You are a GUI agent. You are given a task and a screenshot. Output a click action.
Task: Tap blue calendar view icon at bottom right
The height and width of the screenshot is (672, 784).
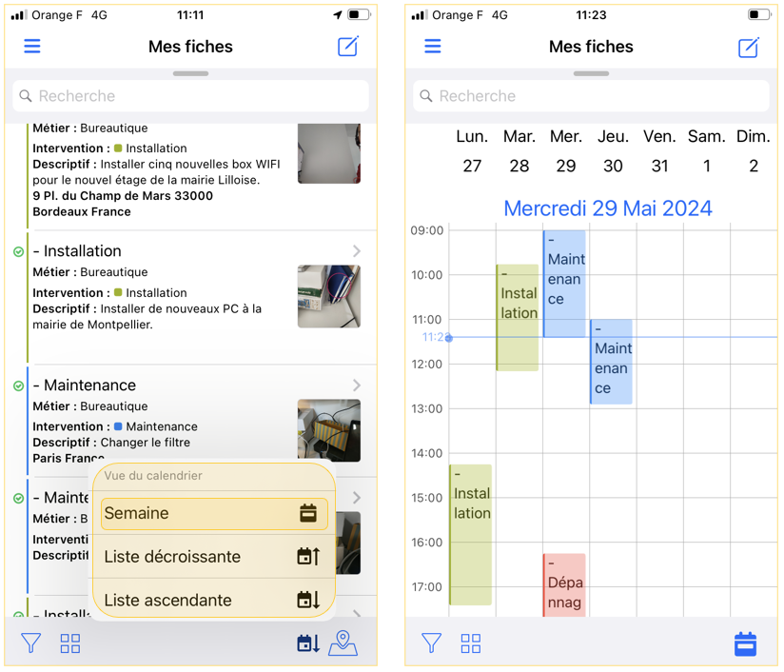click(x=745, y=644)
